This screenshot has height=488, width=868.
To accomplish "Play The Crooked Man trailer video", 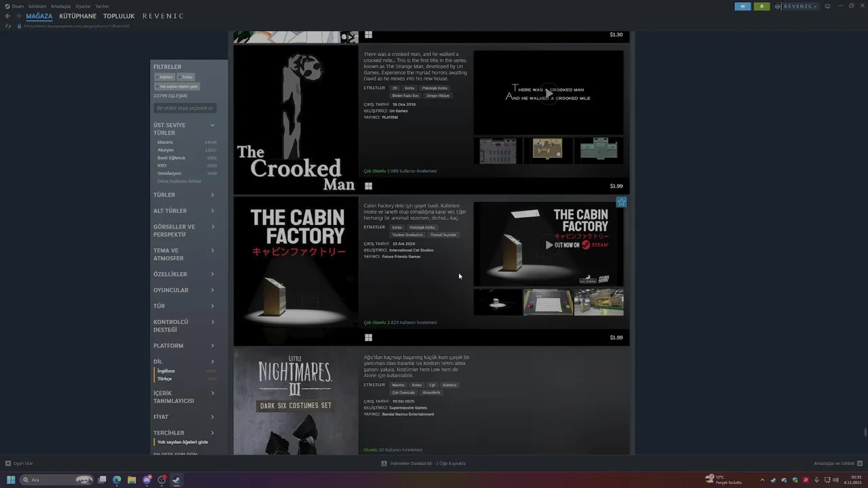I will coord(548,93).
